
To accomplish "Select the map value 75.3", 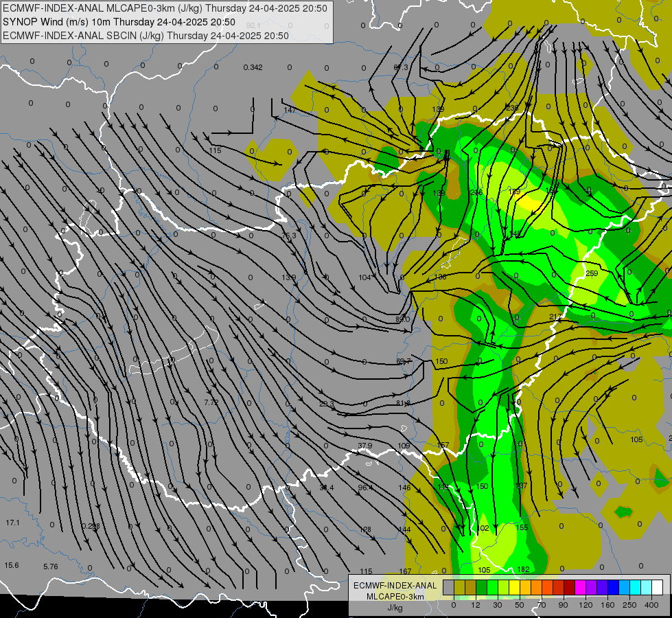I will click(x=289, y=236).
